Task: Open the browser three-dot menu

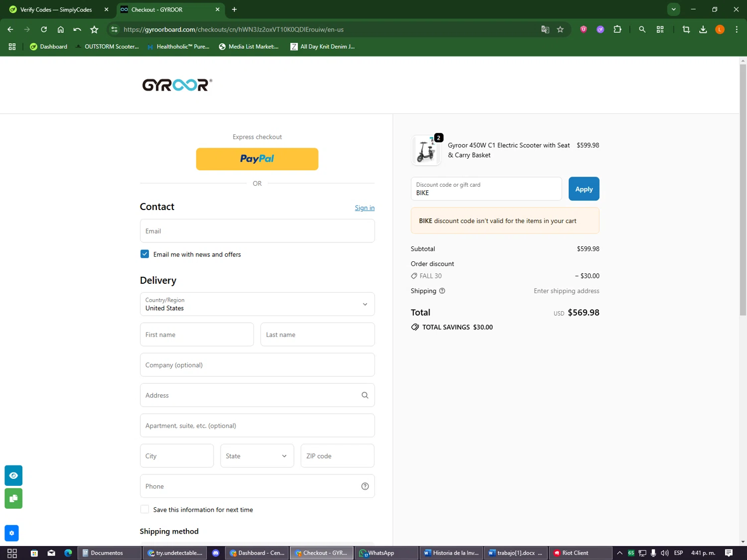Action: (737, 29)
